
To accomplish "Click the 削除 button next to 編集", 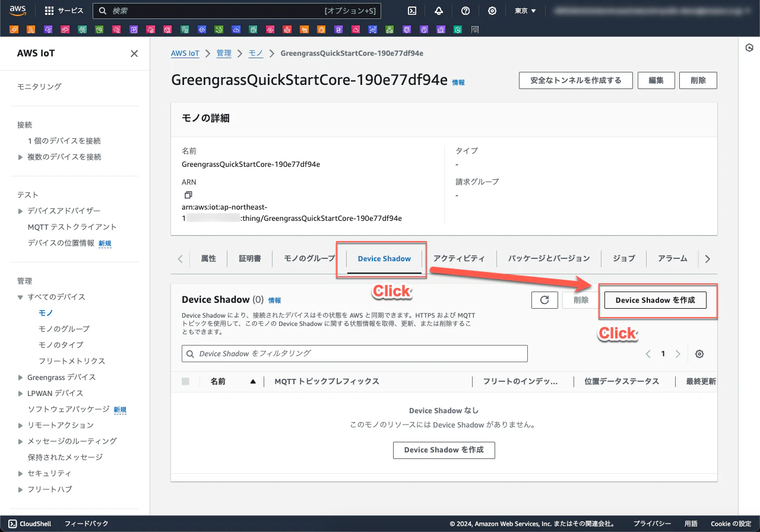I will point(699,80).
